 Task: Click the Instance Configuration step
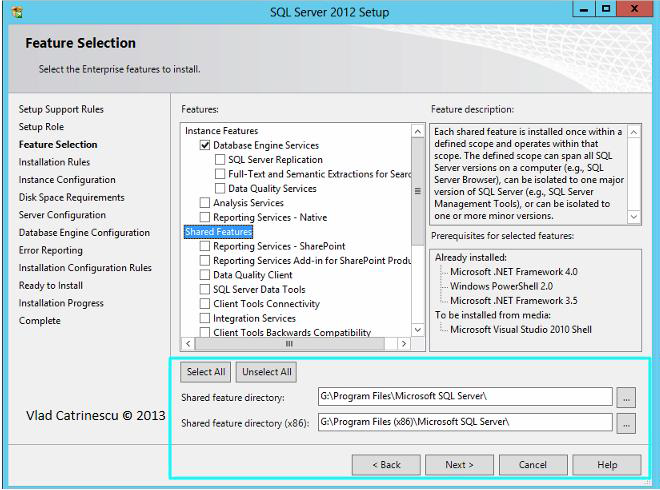67,180
